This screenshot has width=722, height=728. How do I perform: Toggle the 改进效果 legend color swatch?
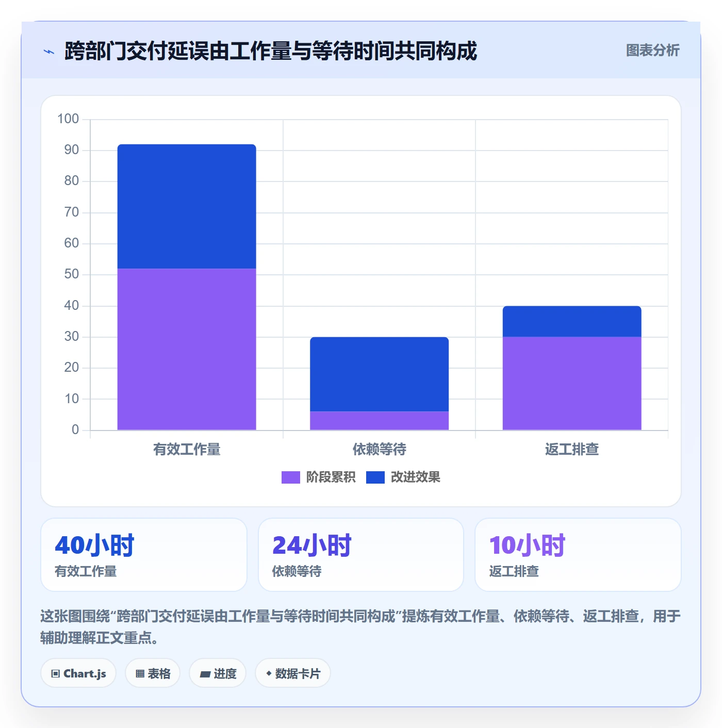click(x=375, y=477)
